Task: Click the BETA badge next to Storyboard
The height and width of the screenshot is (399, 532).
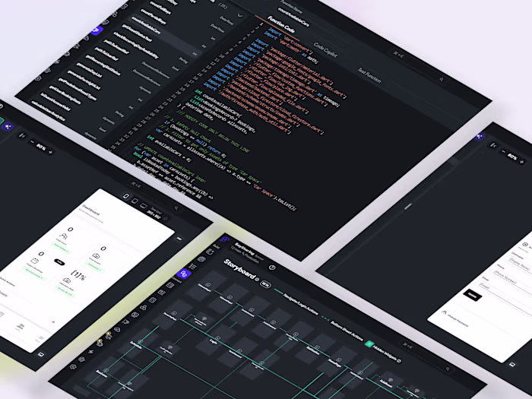Action: pos(265,284)
